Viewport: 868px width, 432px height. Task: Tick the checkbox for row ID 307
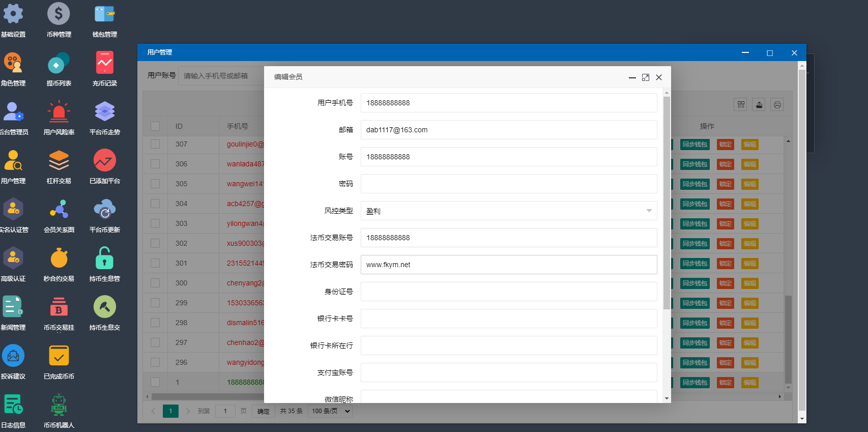(x=155, y=144)
